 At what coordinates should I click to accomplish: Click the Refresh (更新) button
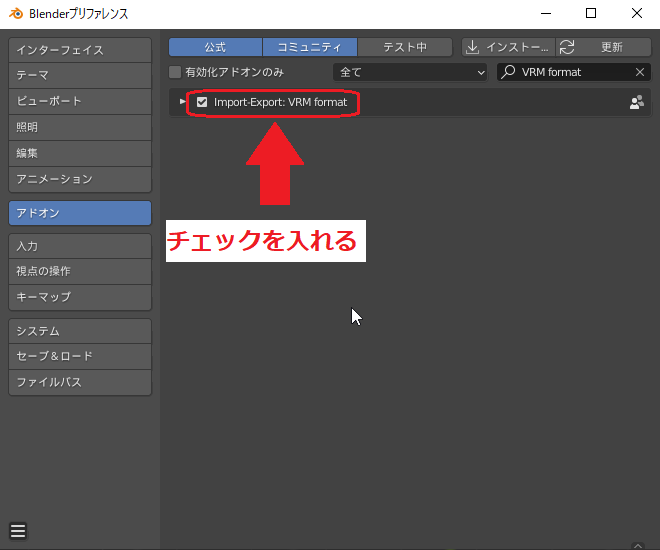pos(604,47)
